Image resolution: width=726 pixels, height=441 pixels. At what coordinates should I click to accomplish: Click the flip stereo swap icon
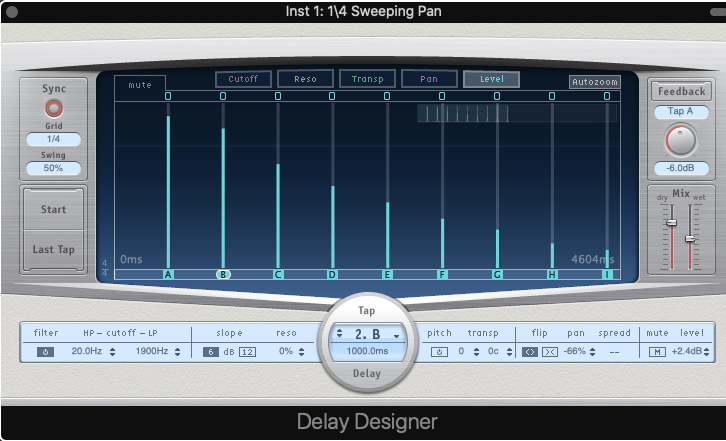coord(530,352)
